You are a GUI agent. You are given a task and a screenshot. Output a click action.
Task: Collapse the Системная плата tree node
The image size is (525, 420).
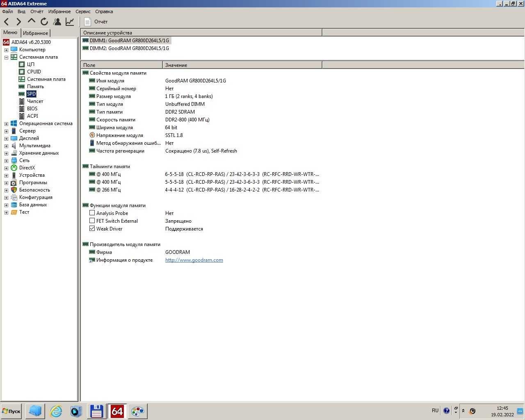pyautogui.click(x=6, y=57)
